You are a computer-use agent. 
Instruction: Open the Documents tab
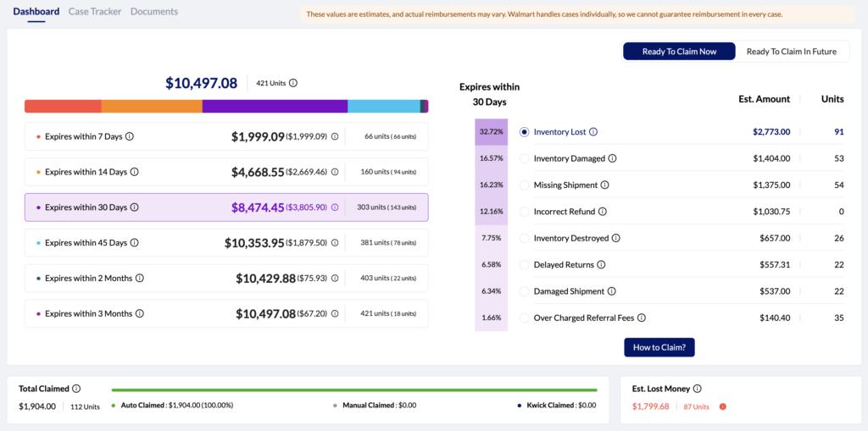(x=154, y=12)
